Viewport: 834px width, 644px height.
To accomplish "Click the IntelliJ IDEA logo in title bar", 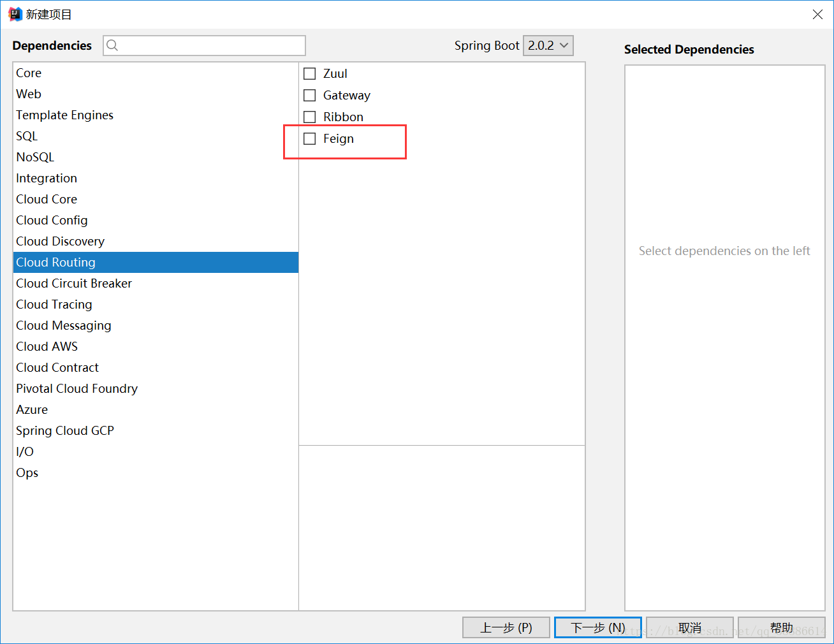I will click(15, 14).
